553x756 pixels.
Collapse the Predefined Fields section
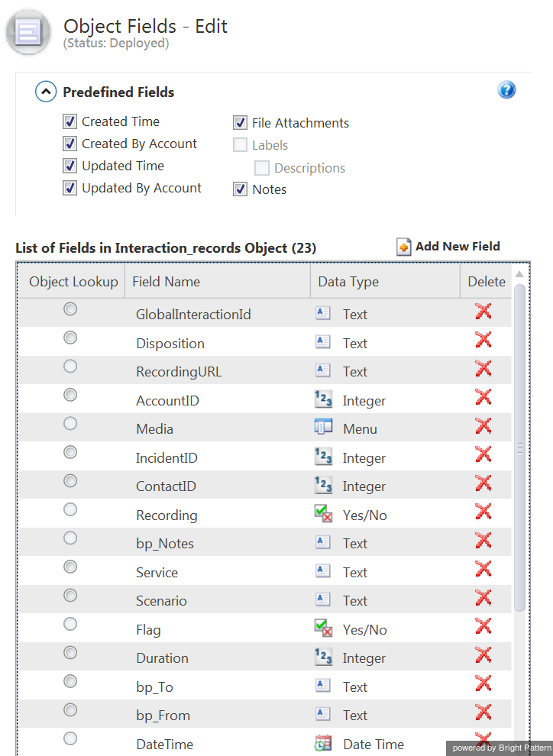tap(46, 92)
